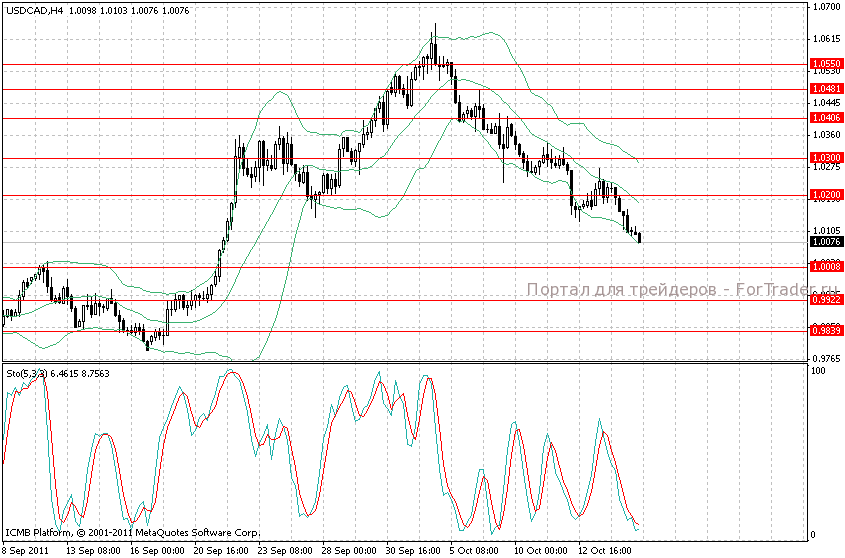Click the 1.0481 price level label
The image size is (845, 558).
click(826, 89)
